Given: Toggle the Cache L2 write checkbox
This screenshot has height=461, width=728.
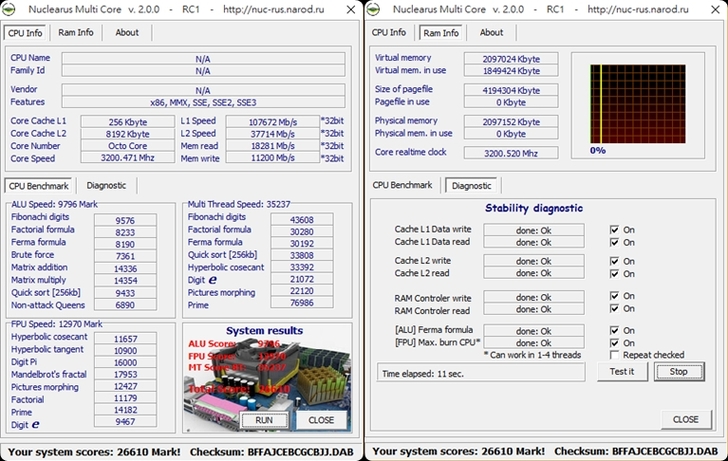Looking at the screenshot, I should 615,260.
